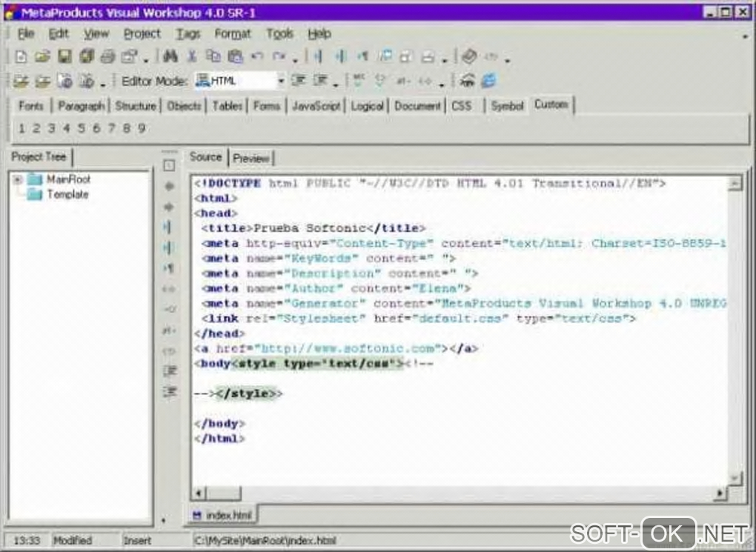This screenshot has height=552, width=756.
Task: Click custom button 5 in the Custom bar
Action: (x=81, y=128)
